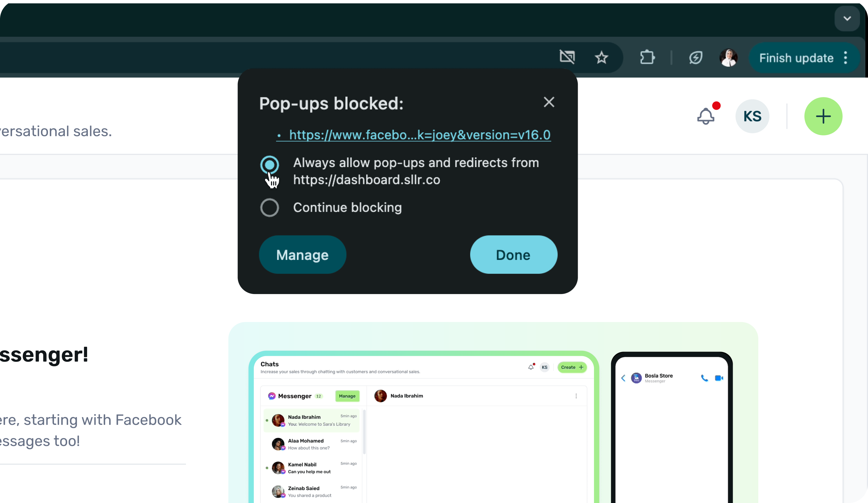Open the KS user account avatar
Image resolution: width=868 pixels, height=503 pixels.
[x=752, y=116]
